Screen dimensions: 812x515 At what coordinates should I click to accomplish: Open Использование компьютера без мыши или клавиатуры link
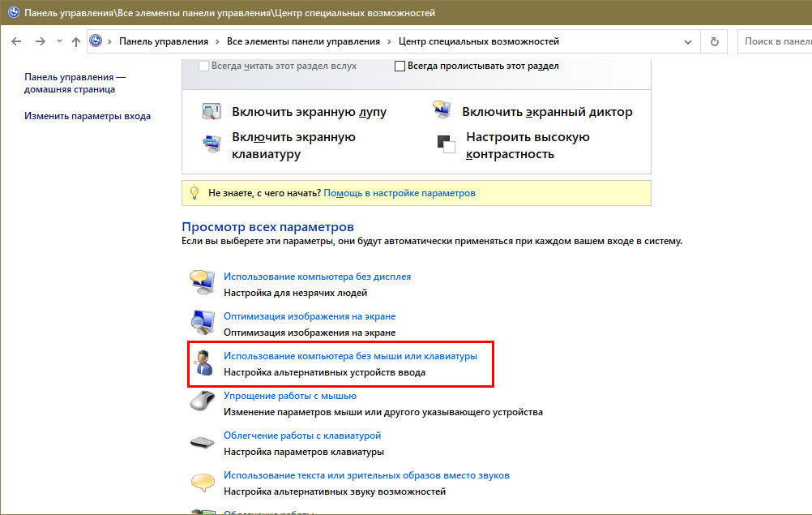350,356
